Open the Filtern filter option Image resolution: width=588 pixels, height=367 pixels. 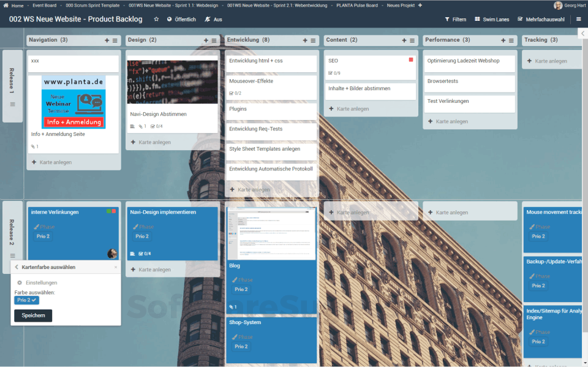(456, 19)
